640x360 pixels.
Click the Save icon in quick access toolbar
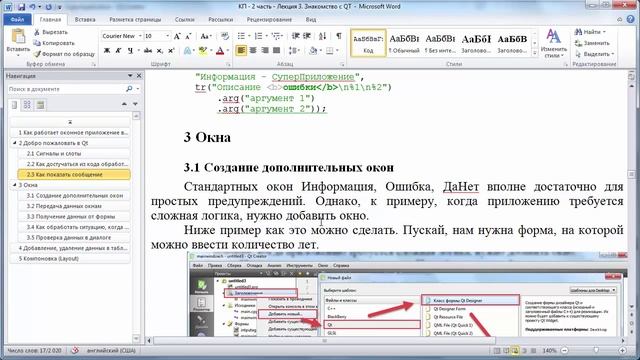pos(22,7)
